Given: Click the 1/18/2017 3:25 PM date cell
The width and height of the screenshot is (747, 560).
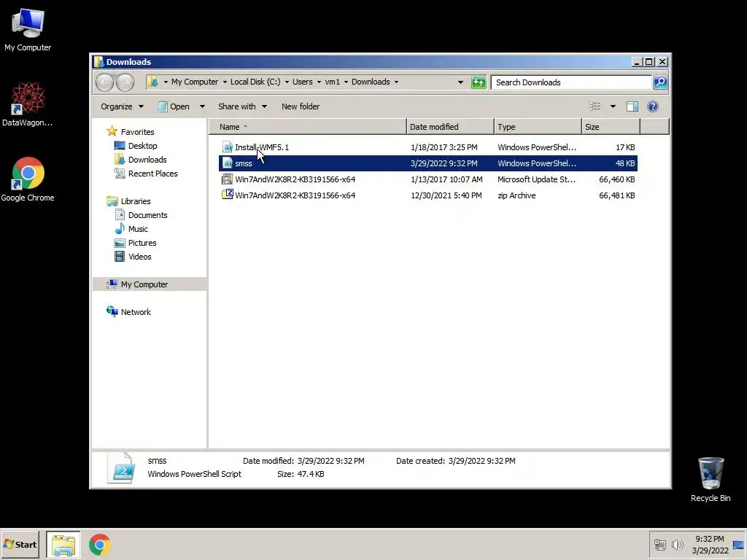Looking at the screenshot, I should pos(444,147).
